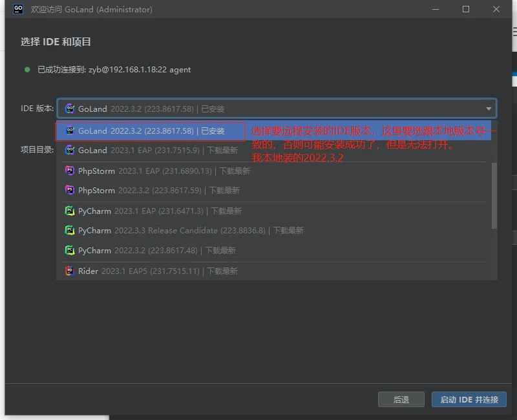This screenshot has width=517, height=420.
Task: Click PyCharm 2022.3.2 icon
Action: (x=70, y=250)
